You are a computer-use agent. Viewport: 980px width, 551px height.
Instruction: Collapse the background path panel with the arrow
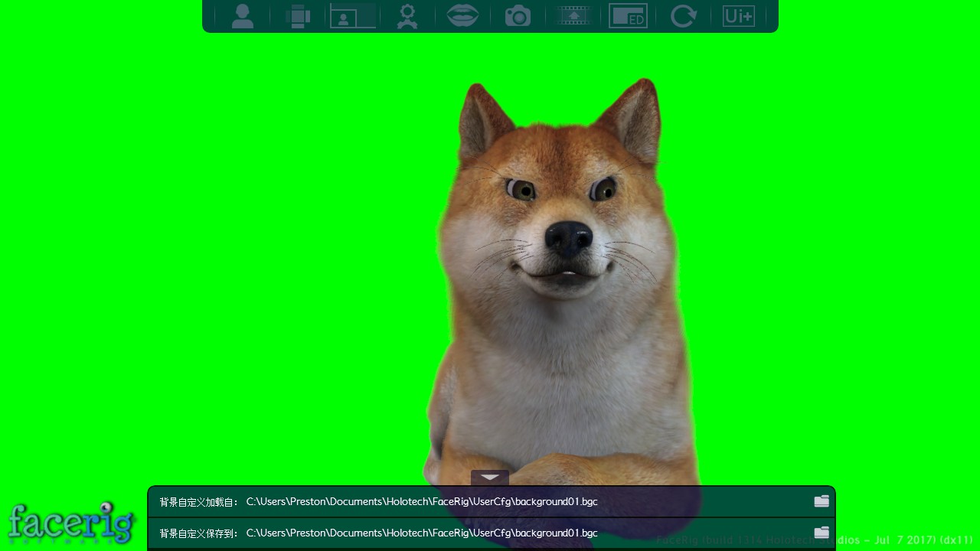pyautogui.click(x=490, y=476)
